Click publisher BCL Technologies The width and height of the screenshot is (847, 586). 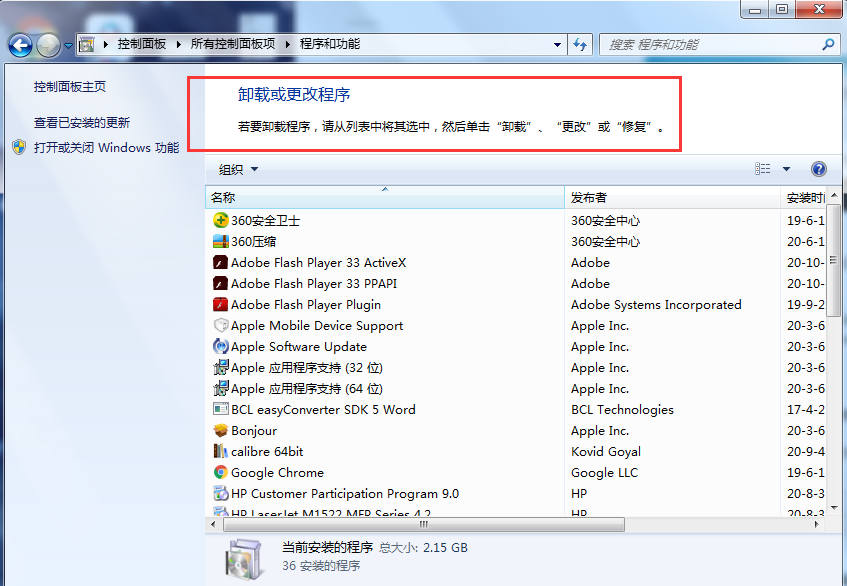tap(622, 409)
